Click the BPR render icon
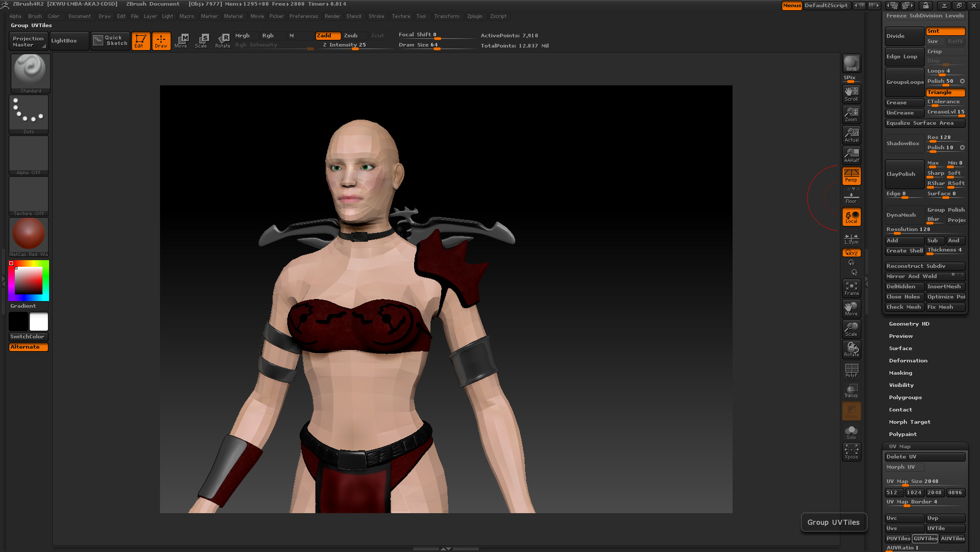 tap(851, 63)
